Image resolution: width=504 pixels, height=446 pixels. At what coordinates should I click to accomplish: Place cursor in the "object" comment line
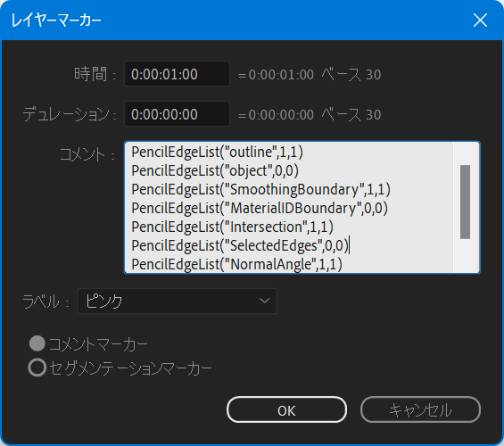[215, 170]
